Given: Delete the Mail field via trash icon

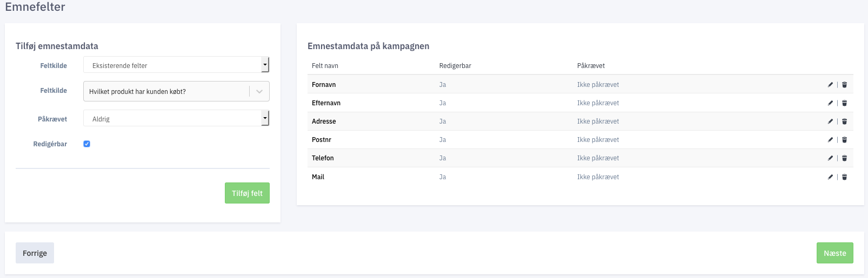Looking at the screenshot, I should tap(844, 177).
